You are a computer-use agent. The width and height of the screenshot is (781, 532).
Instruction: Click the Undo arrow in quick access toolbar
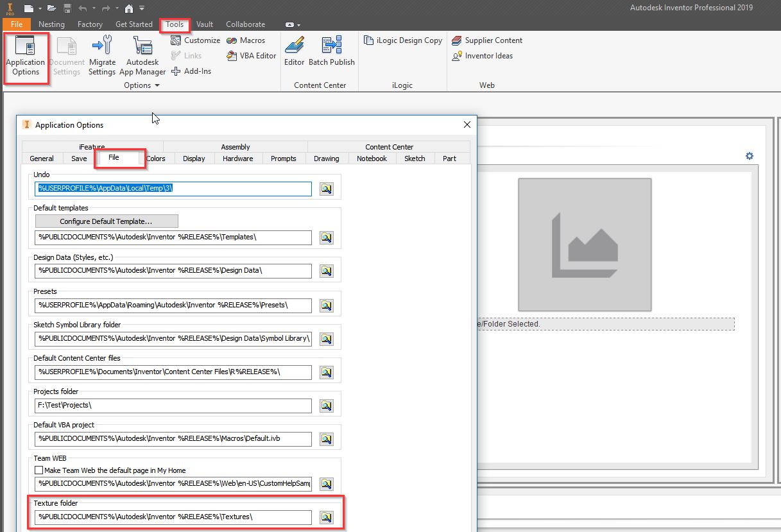pyautogui.click(x=82, y=8)
